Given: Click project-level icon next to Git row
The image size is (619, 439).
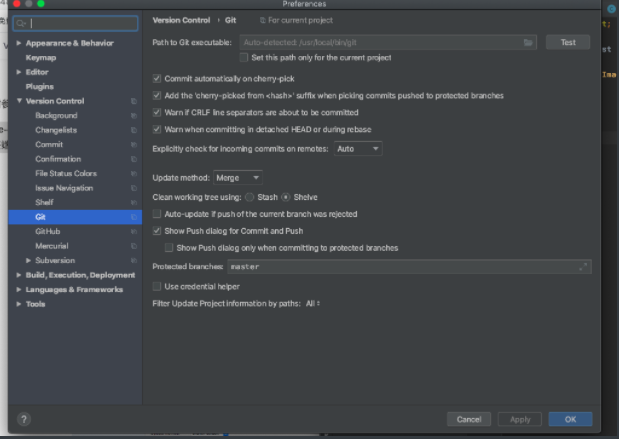Looking at the screenshot, I should [x=134, y=217].
